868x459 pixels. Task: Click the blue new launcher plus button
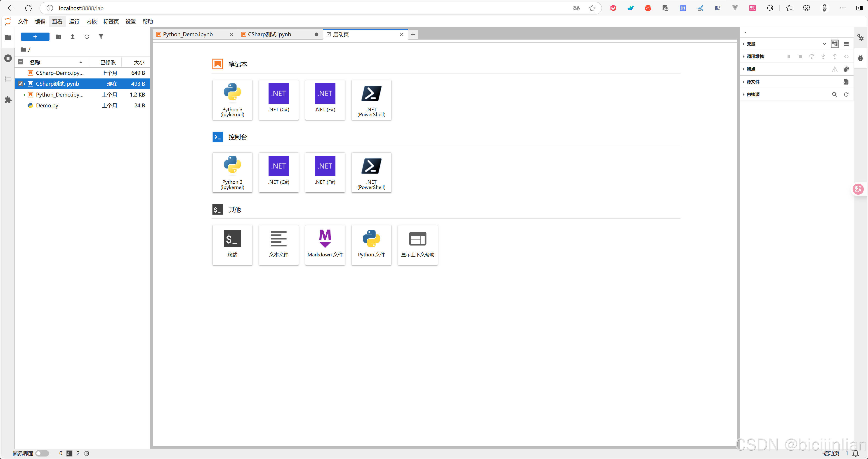pos(35,36)
